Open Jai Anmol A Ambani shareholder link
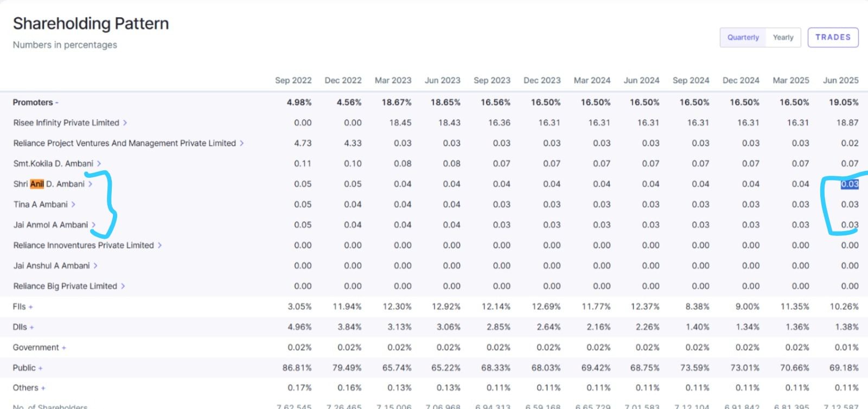Screen dimensions: 868x409 [x=50, y=225]
